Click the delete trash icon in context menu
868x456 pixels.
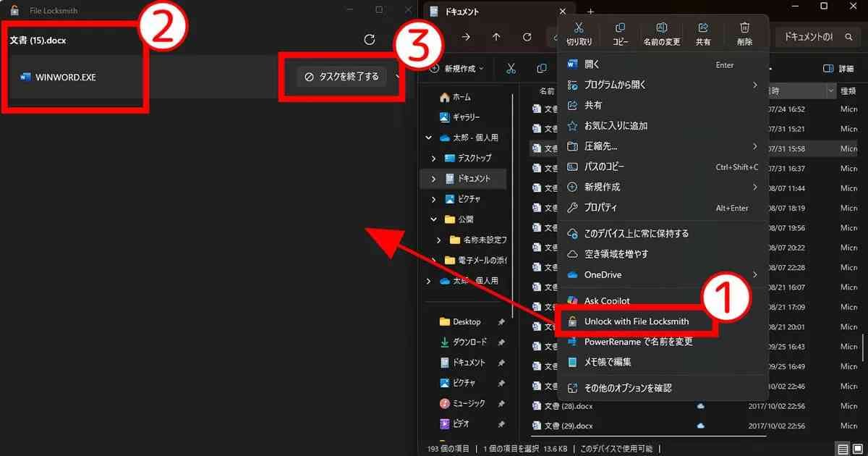(x=744, y=33)
